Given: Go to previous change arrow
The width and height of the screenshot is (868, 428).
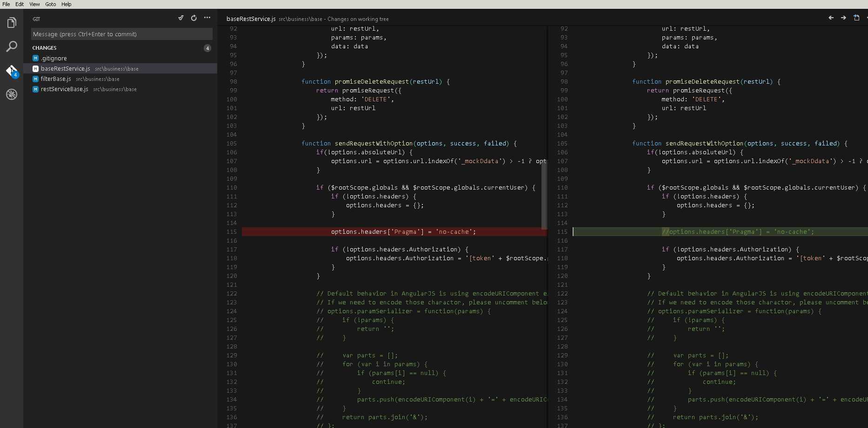Looking at the screenshot, I should point(831,18).
